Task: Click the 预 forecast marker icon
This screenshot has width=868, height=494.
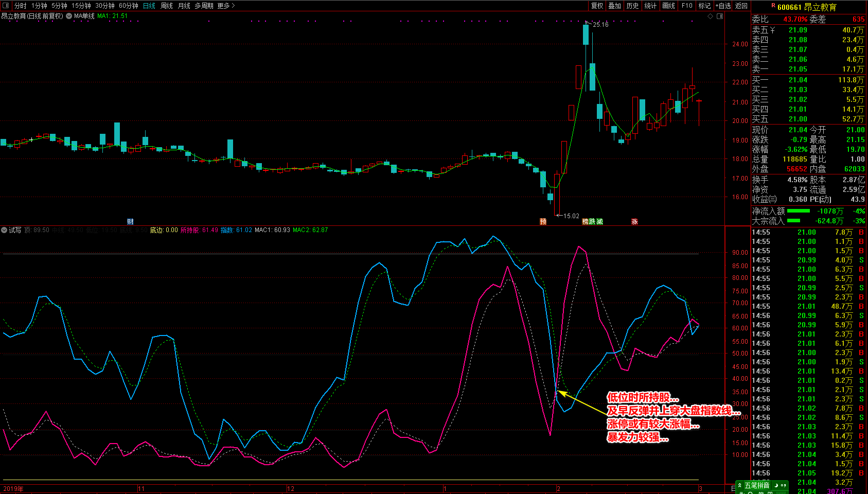Action: point(543,222)
